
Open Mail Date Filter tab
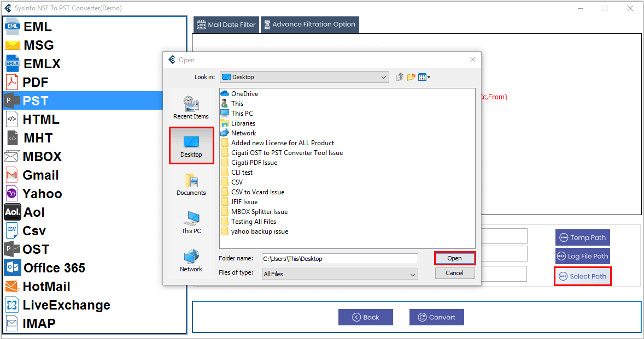coord(226,25)
